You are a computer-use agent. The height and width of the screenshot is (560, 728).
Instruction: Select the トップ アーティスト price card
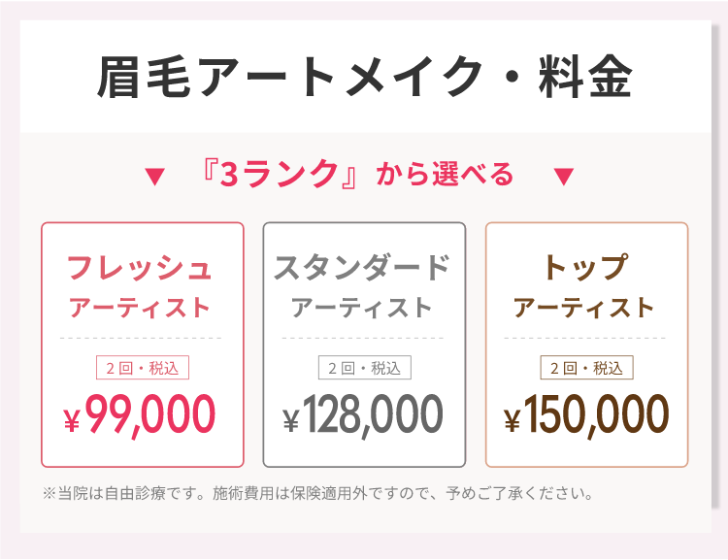(x=586, y=345)
